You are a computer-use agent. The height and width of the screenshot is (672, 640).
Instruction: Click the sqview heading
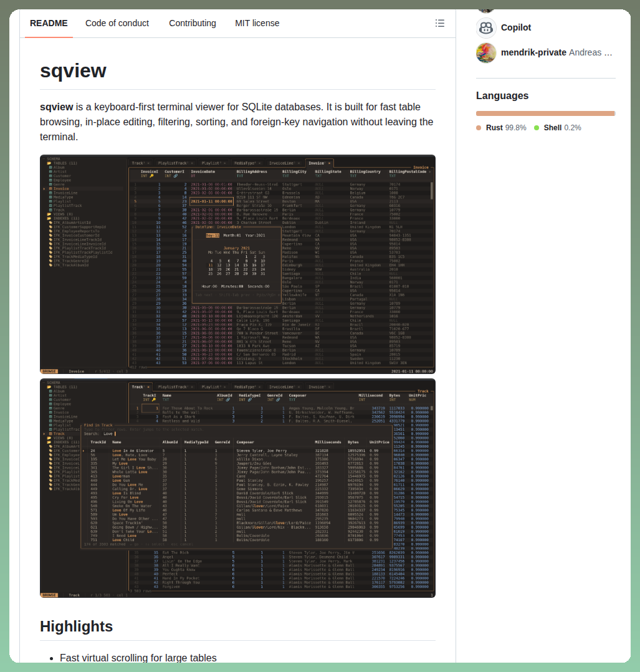point(74,70)
